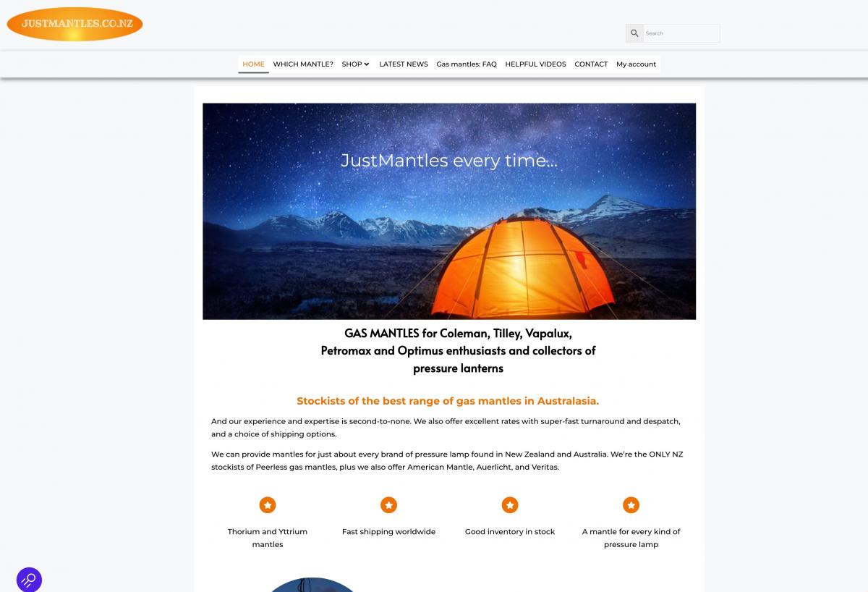868x592 pixels.
Task: Open the CONTACT page
Action: point(591,64)
